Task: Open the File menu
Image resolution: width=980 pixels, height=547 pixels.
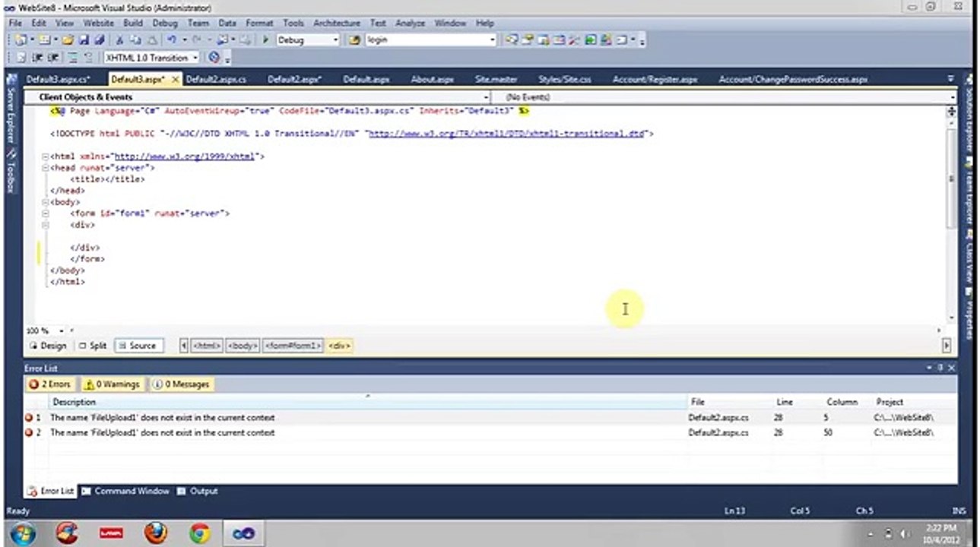Action: (x=15, y=24)
